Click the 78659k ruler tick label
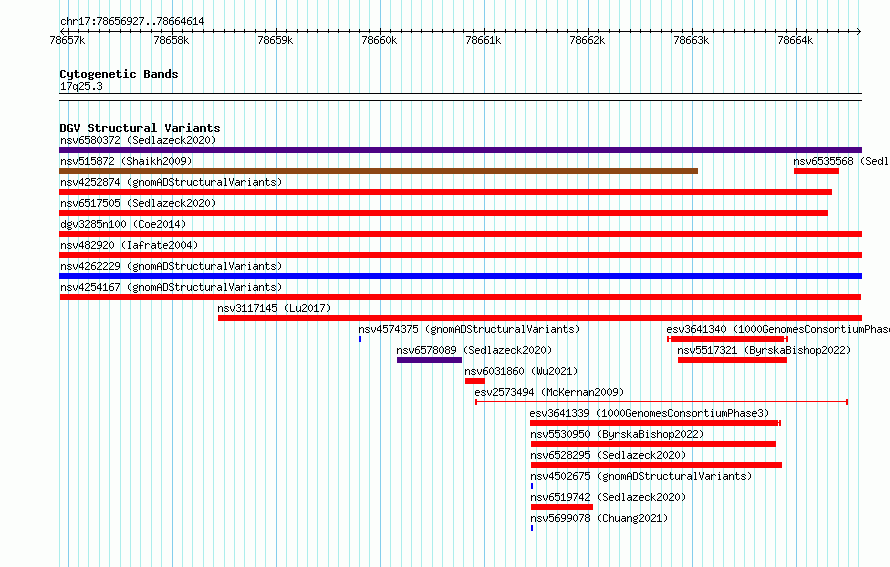The width and height of the screenshot is (890, 567). pyautogui.click(x=275, y=40)
